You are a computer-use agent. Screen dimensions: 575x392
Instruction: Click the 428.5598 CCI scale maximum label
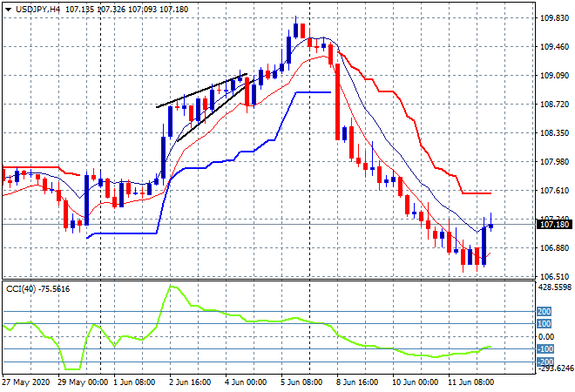click(x=552, y=287)
